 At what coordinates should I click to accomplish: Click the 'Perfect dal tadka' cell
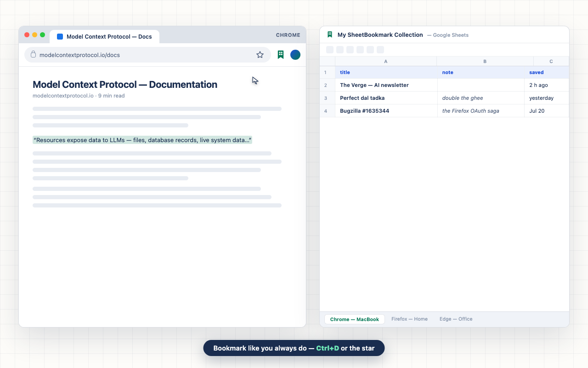click(386, 98)
